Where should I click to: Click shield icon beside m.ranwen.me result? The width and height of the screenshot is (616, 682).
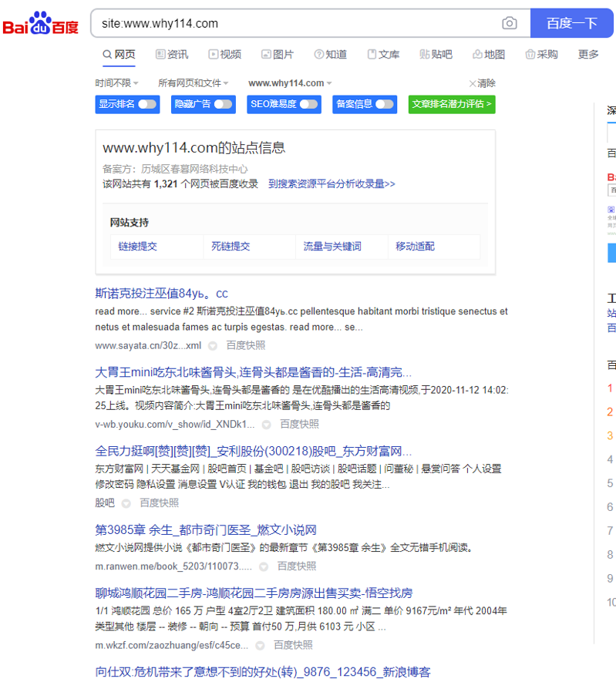[264, 566]
